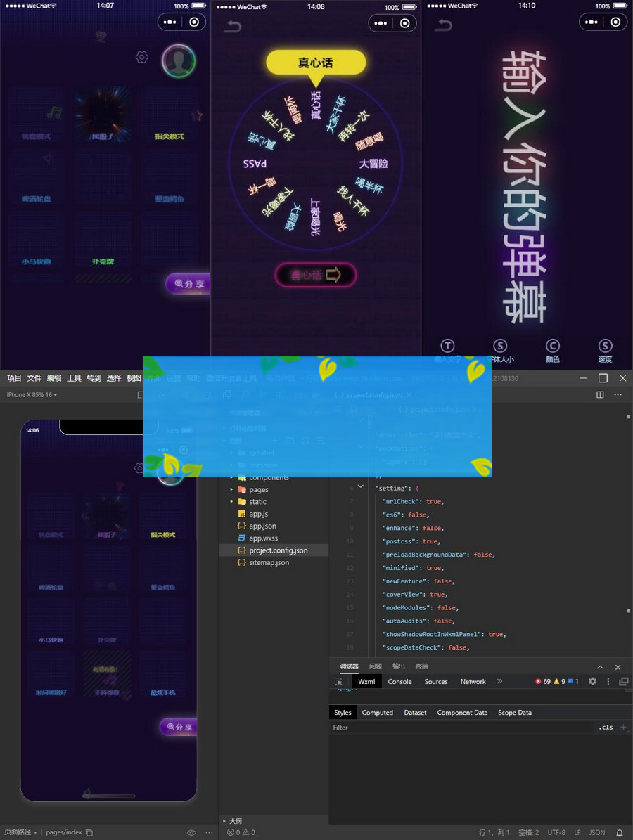The image size is (633, 840).
Task: Click the notification bell in status bar
Action: (x=620, y=832)
